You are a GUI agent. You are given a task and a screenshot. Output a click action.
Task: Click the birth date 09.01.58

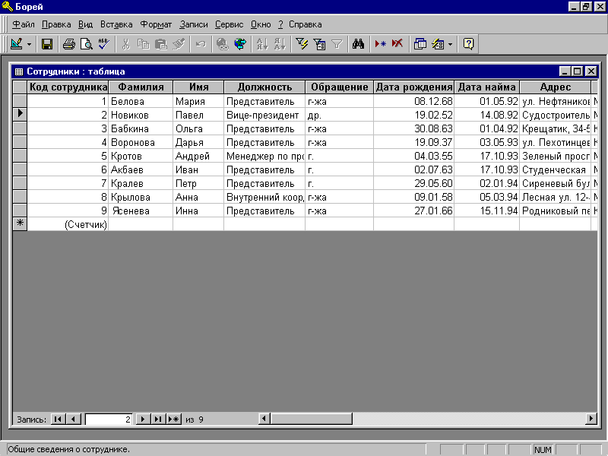click(x=414, y=197)
